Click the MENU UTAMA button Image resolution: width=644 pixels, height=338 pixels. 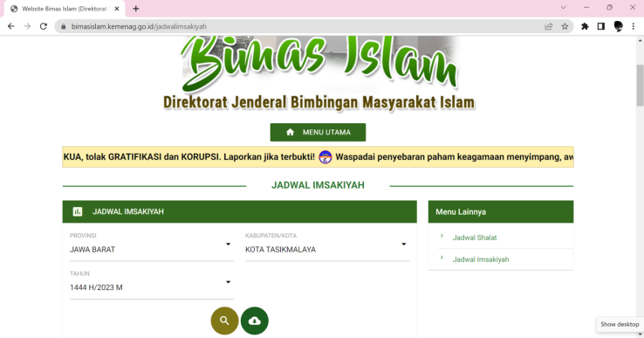[318, 133]
